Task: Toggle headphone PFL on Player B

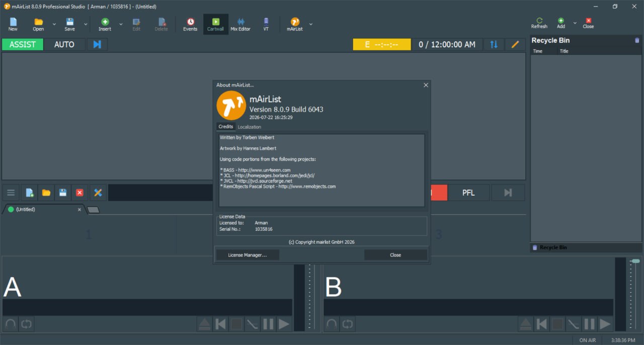Action: coord(331,324)
